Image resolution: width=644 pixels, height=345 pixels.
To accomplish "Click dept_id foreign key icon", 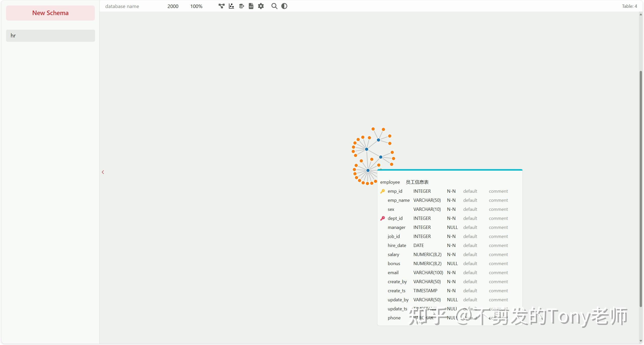I will pyautogui.click(x=382, y=218).
